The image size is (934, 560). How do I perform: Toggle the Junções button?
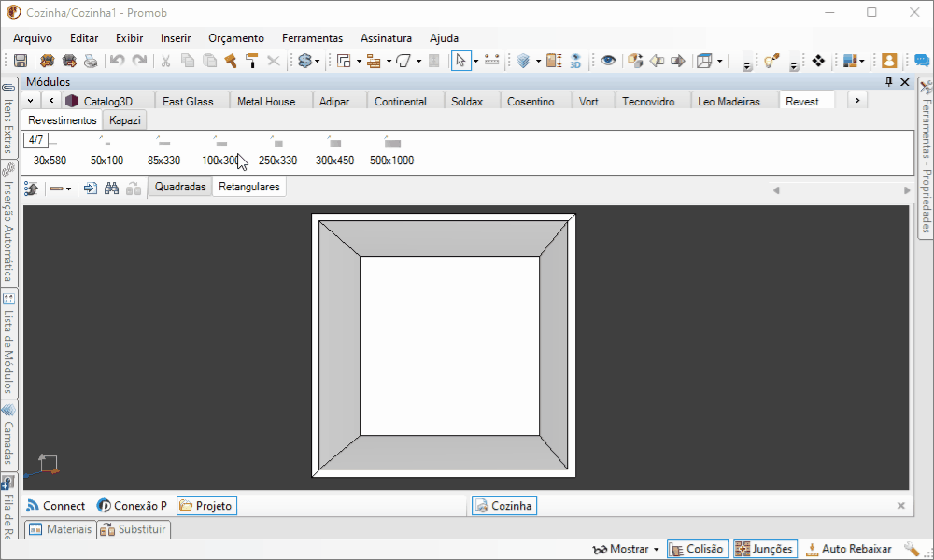point(765,549)
